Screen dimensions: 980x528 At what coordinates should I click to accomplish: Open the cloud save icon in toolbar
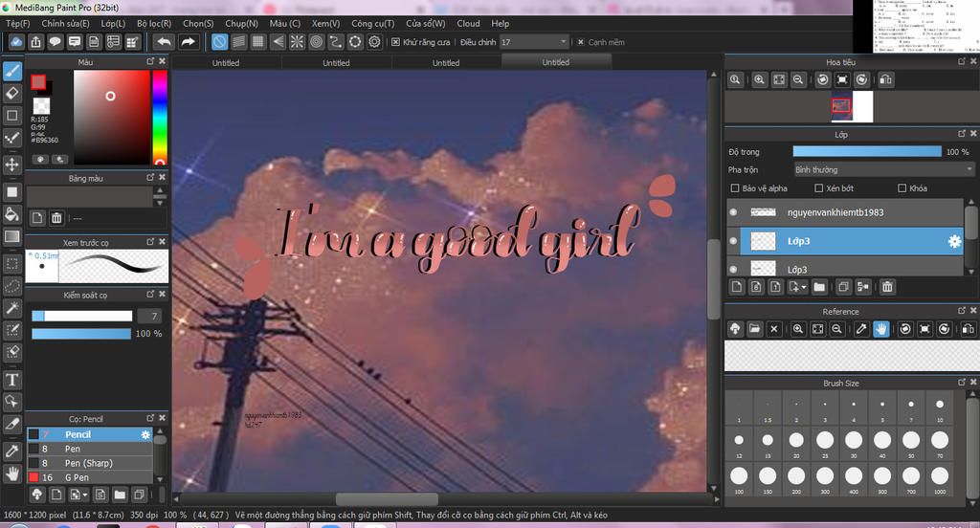(16, 42)
